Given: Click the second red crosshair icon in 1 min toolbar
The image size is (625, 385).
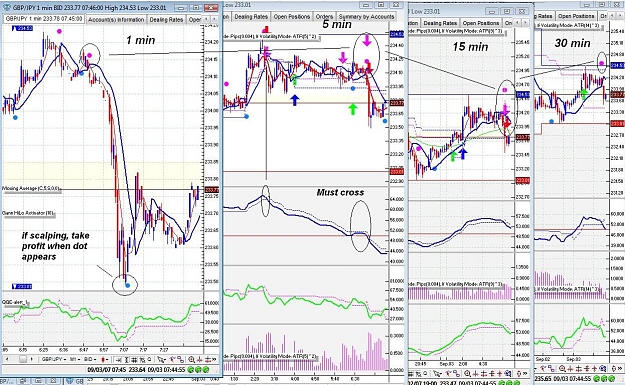Looking at the screenshot, I should [208, 360].
